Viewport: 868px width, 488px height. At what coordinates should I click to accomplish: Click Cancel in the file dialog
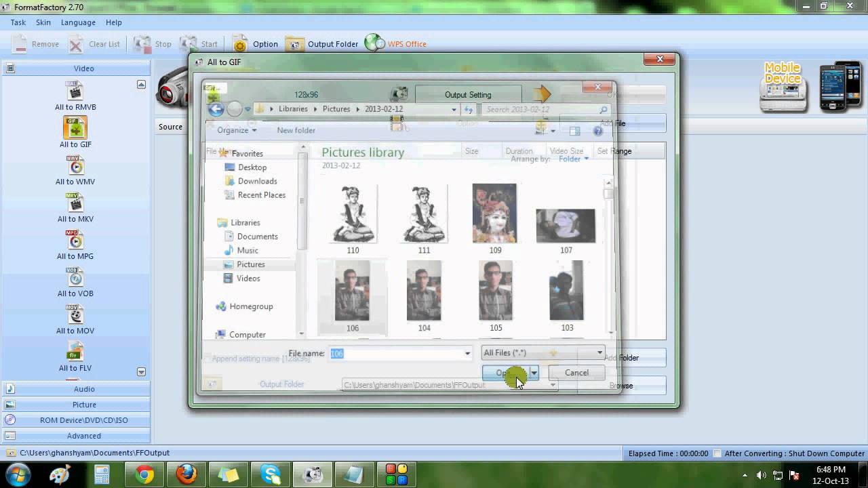pyautogui.click(x=576, y=373)
